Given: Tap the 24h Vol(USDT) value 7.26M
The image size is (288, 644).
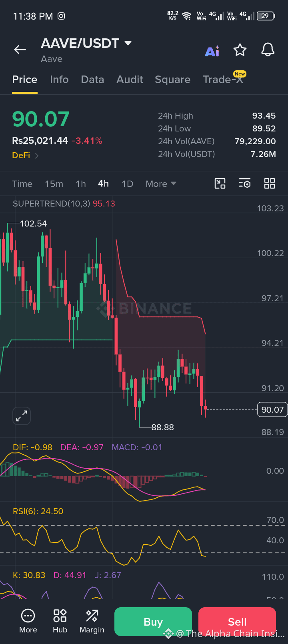Looking at the screenshot, I should (263, 154).
